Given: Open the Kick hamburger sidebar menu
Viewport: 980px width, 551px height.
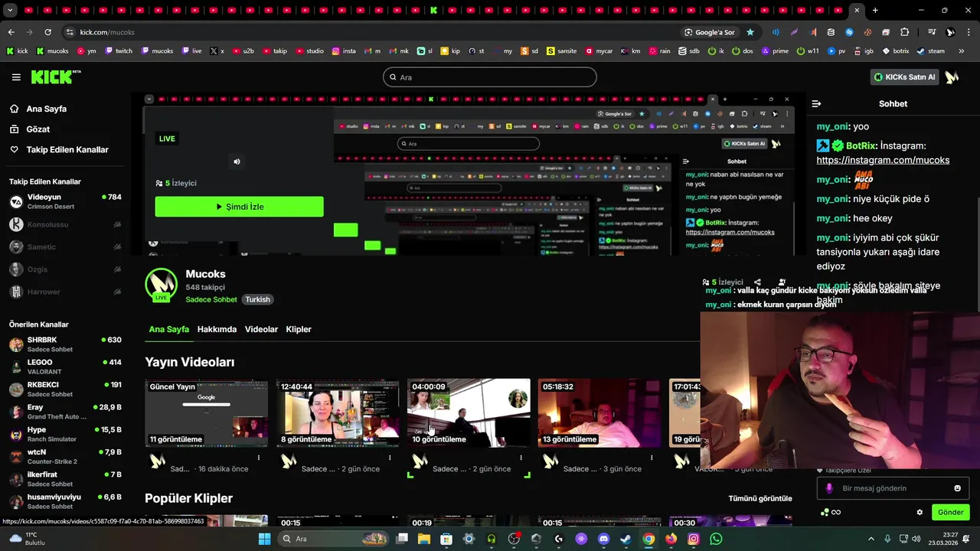Looking at the screenshot, I should (x=16, y=77).
